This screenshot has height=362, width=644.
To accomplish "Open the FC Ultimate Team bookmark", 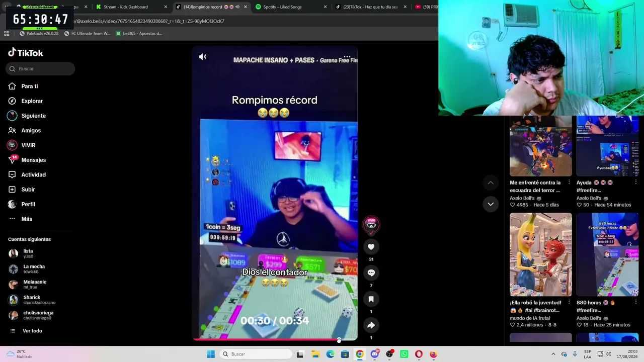I will (87, 34).
